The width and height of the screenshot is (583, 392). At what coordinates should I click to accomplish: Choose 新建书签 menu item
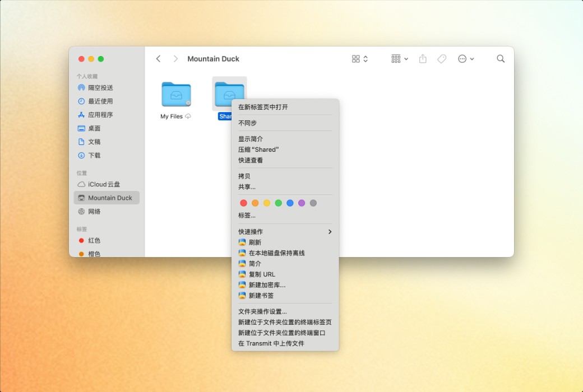click(x=285, y=295)
